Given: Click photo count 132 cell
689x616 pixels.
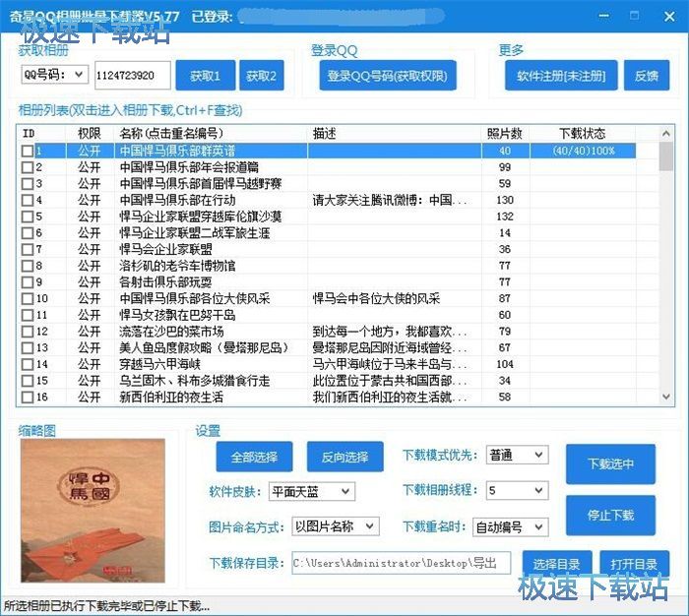Looking at the screenshot, I should tap(505, 216).
